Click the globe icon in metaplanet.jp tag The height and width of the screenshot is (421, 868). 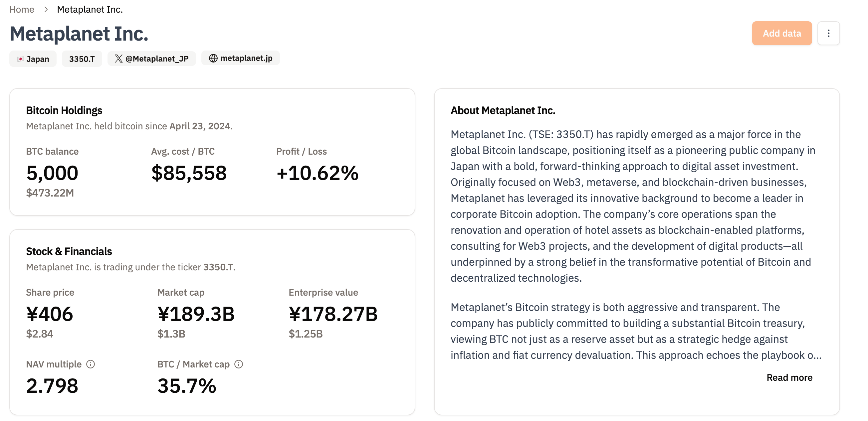point(213,58)
